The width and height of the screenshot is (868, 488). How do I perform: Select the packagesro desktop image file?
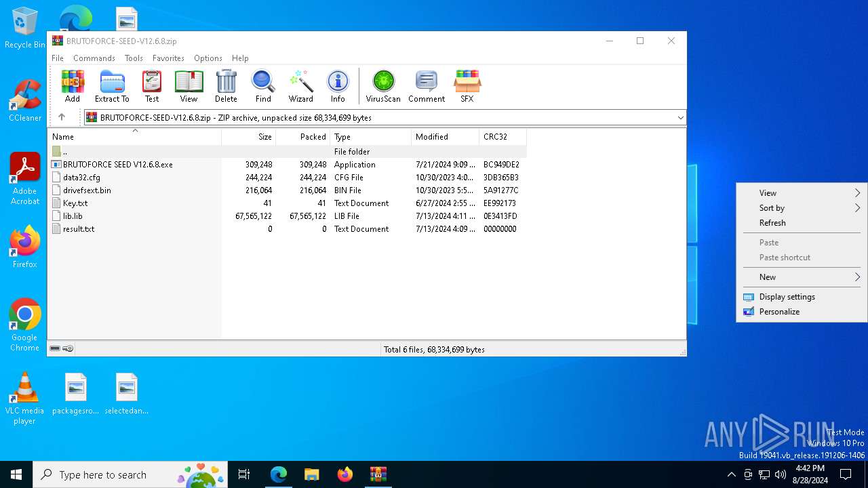point(76,394)
